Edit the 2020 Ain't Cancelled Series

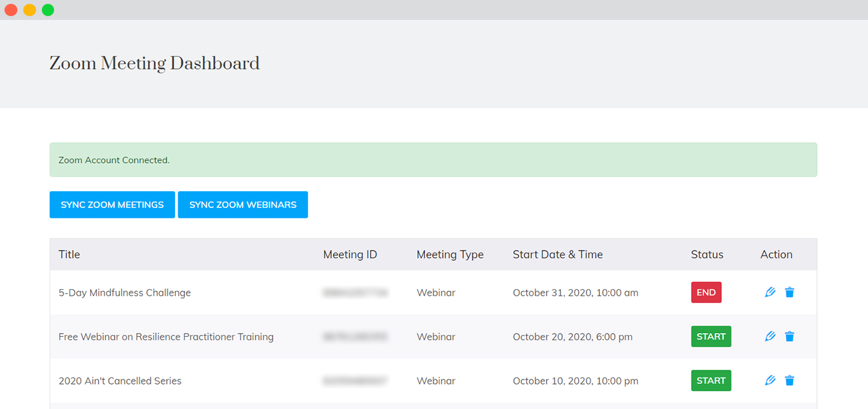[x=770, y=381]
